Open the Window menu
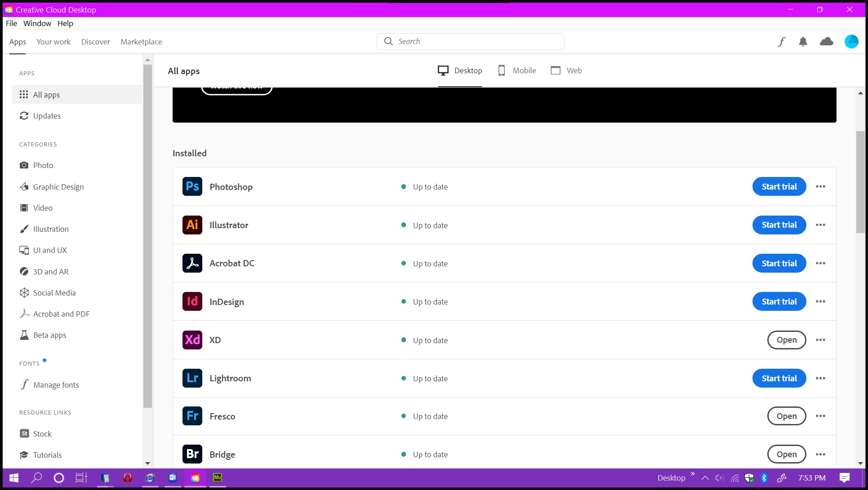This screenshot has width=868, height=490. (x=37, y=23)
